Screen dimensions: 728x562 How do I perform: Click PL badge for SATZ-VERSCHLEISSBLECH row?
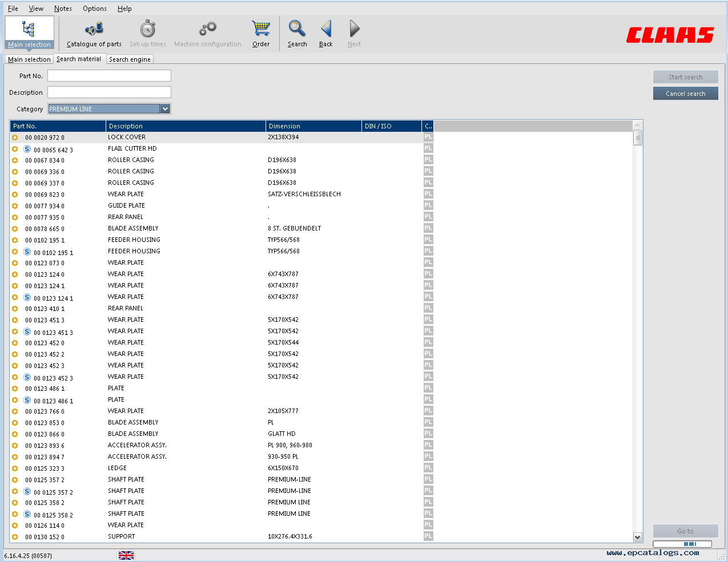pos(428,194)
